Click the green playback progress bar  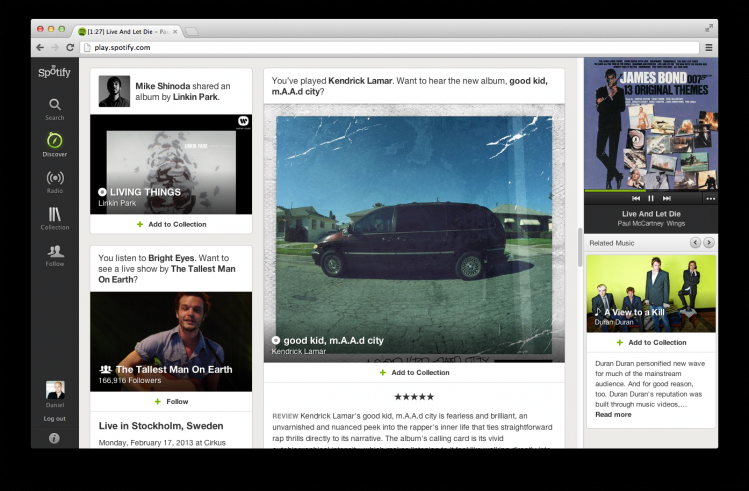point(615,191)
